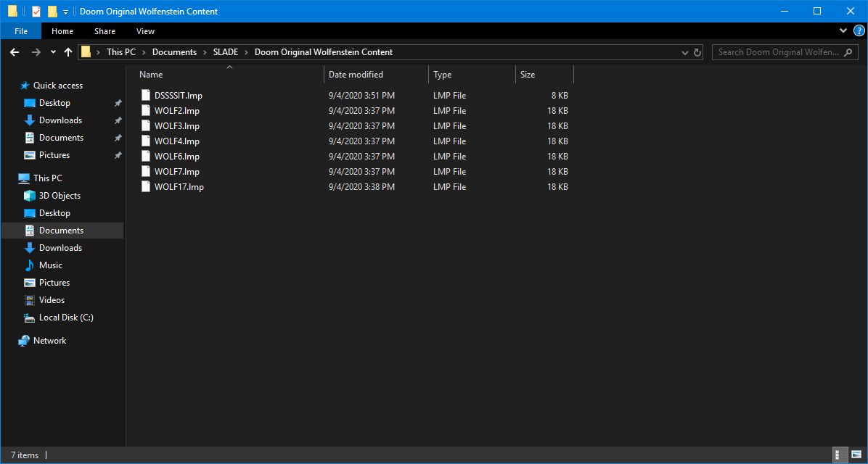Open pinned Documents under Quick access
The width and height of the screenshot is (868, 464).
(x=61, y=138)
